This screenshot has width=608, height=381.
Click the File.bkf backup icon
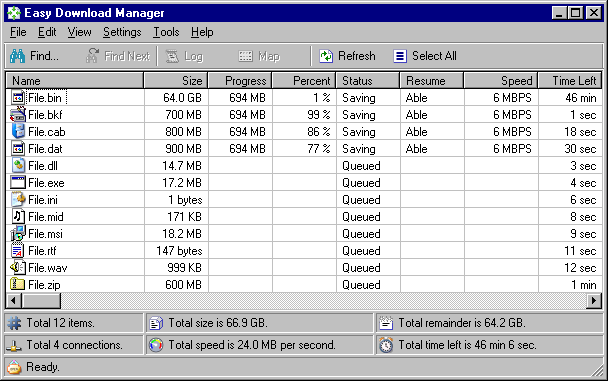pos(18,115)
